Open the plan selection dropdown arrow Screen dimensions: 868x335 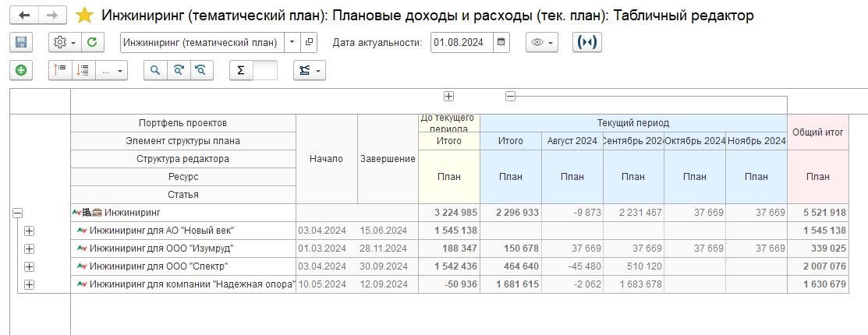coord(291,43)
